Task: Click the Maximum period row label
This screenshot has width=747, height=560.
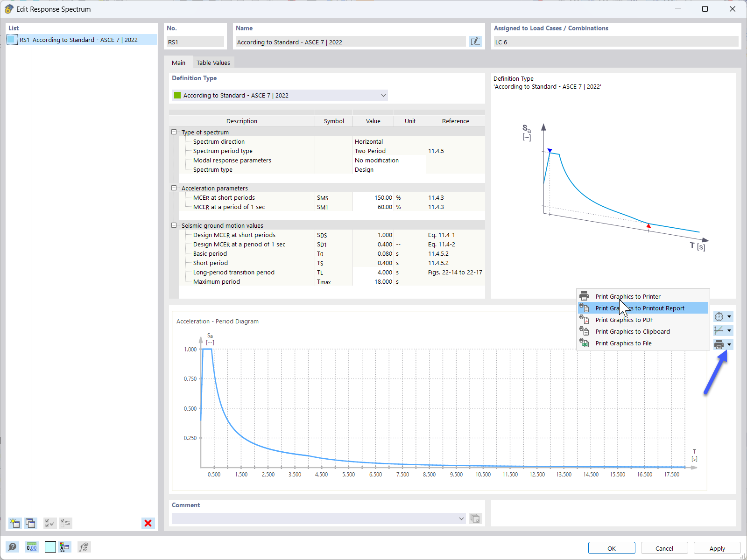Action: coord(217,281)
